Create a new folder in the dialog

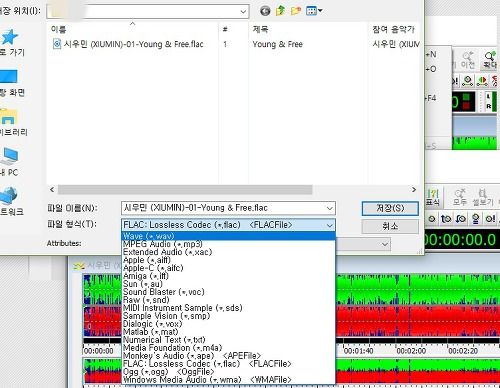[x=295, y=11]
